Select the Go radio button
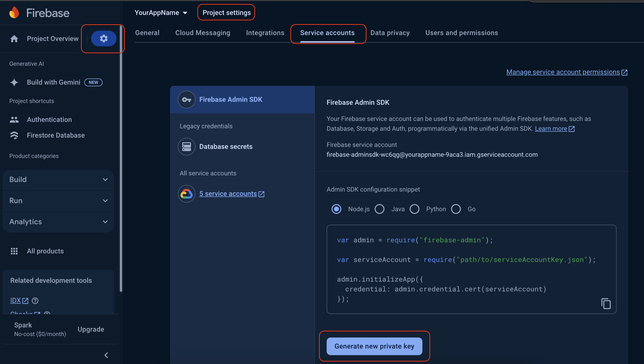Image resolution: width=644 pixels, height=364 pixels. 456,209
